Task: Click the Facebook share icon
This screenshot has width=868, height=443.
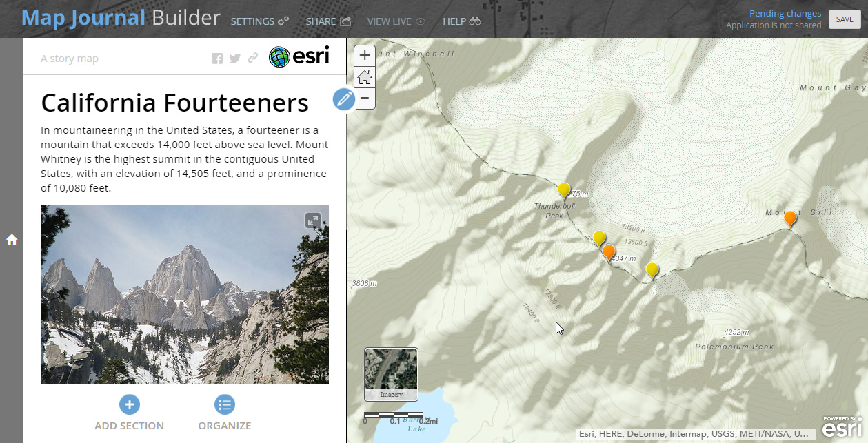Action: tap(217, 59)
